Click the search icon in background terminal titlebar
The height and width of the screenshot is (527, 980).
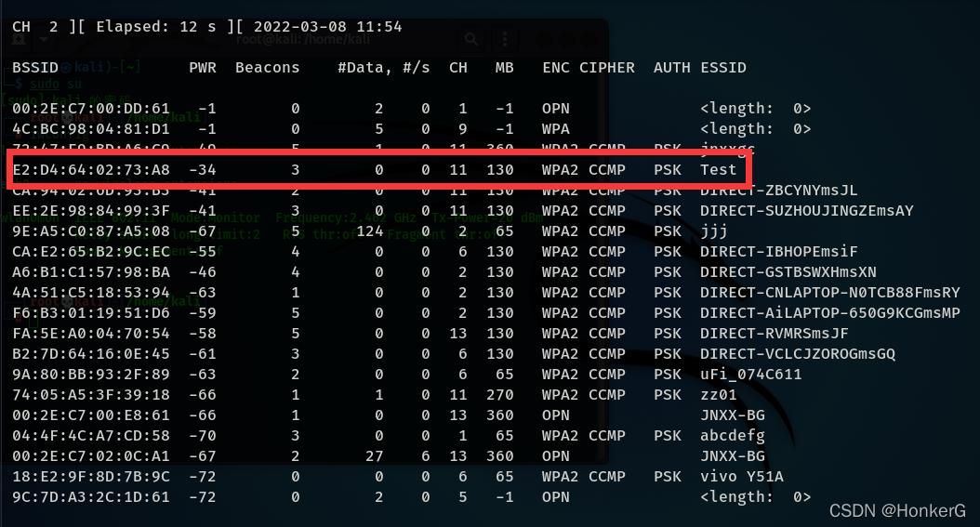[x=471, y=40]
